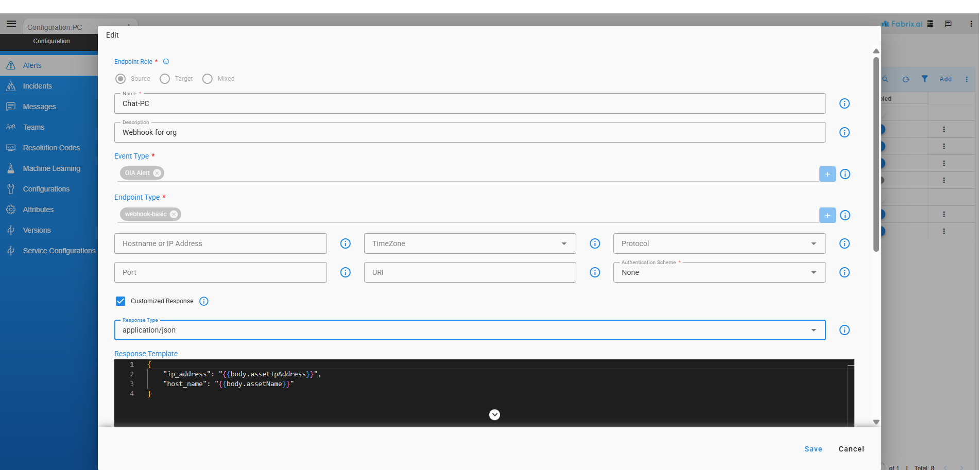Click into the Port field

[x=220, y=272]
